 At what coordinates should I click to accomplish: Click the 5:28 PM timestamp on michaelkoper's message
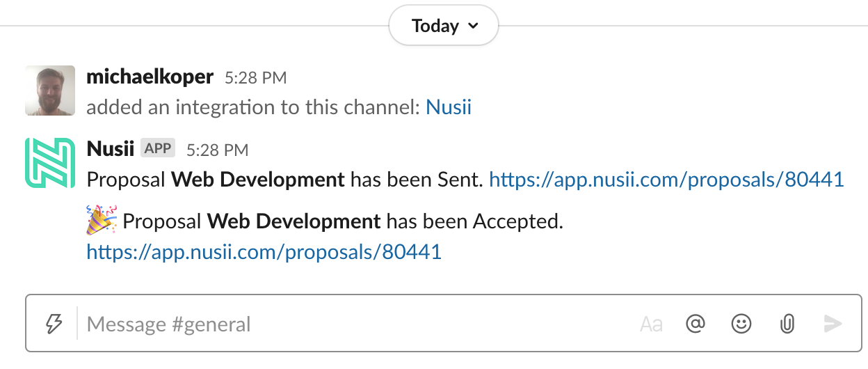255,78
